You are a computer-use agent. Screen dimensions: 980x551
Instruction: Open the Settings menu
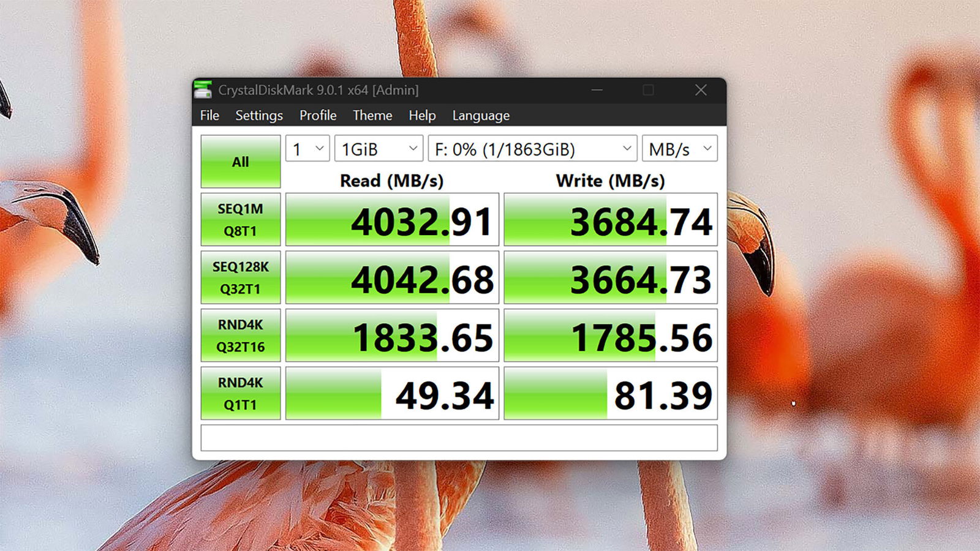(x=258, y=116)
